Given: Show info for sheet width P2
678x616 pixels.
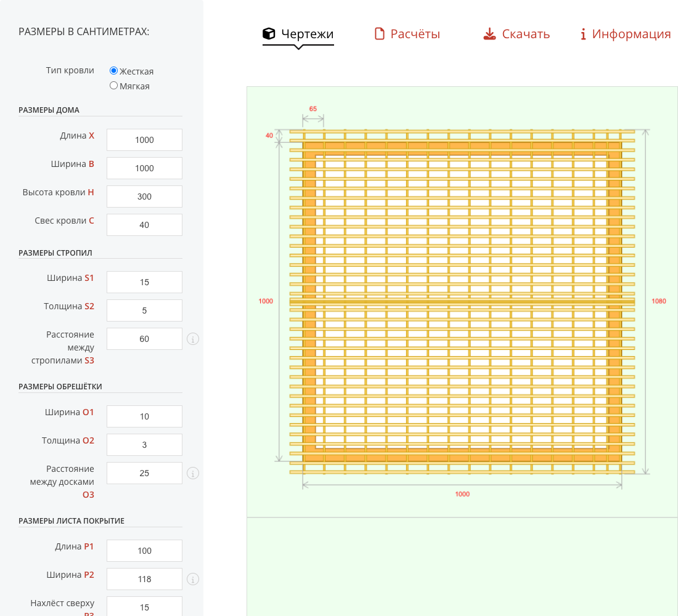Looking at the screenshot, I should [193, 579].
